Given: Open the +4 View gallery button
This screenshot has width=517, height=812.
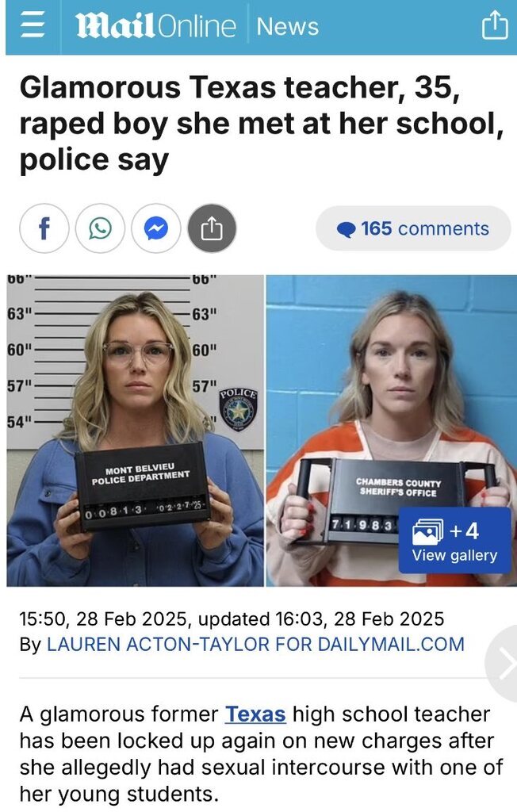Looking at the screenshot, I should click(x=455, y=541).
